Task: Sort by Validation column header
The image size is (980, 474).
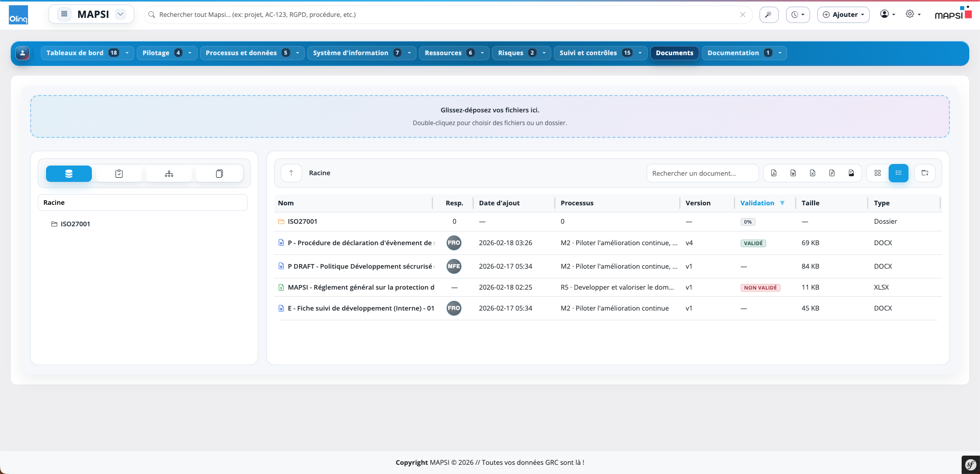Action: [757, 203]
